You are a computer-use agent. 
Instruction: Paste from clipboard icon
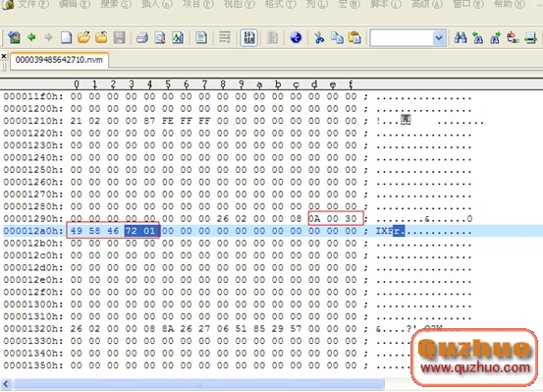pyautogui.click(x=354, y=37)
